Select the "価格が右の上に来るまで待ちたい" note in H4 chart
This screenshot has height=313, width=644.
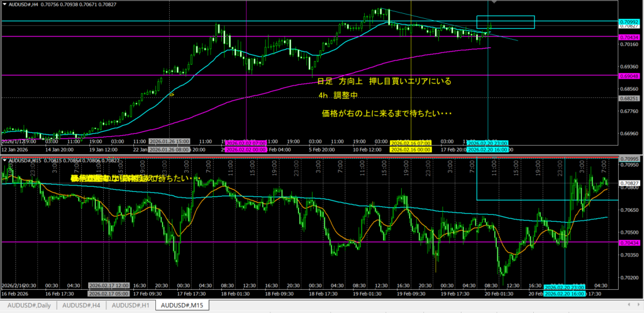387,114
